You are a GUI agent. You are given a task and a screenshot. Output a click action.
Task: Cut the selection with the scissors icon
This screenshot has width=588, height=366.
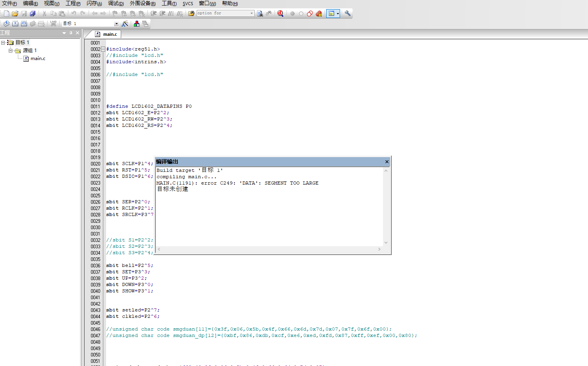[x=44, y=14]
